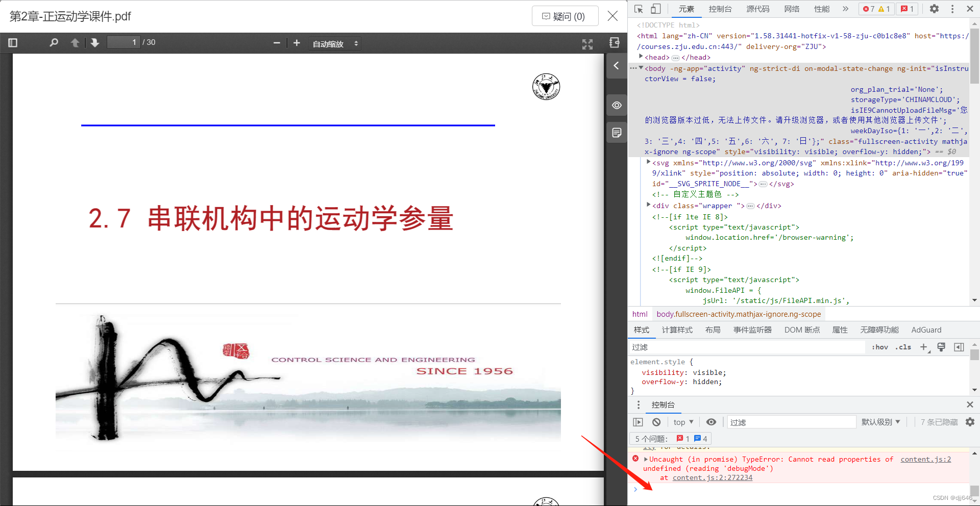The width and height of the screenshot is (980, 506).
Task: Create a live expression with eye icon
Action: pos(711,422)
